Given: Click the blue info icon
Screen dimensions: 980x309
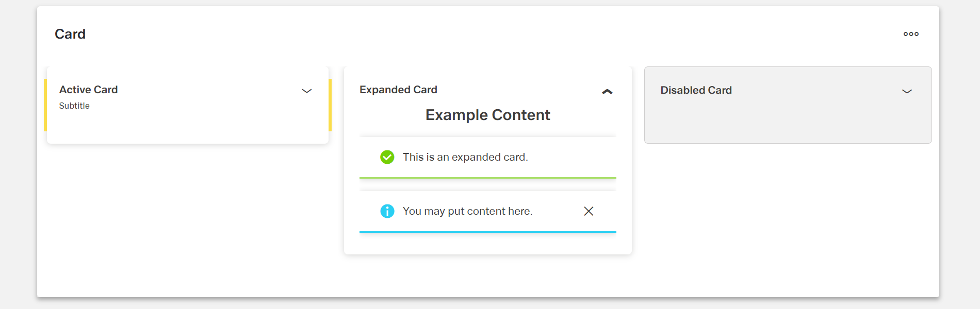Looking at the screenshot, I should [387, 211].
